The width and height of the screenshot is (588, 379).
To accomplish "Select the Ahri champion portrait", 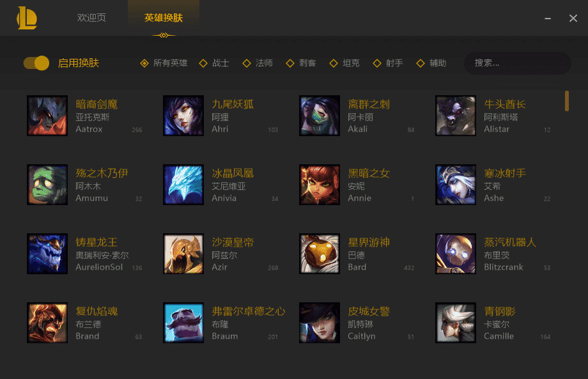I will pos(183,116).
